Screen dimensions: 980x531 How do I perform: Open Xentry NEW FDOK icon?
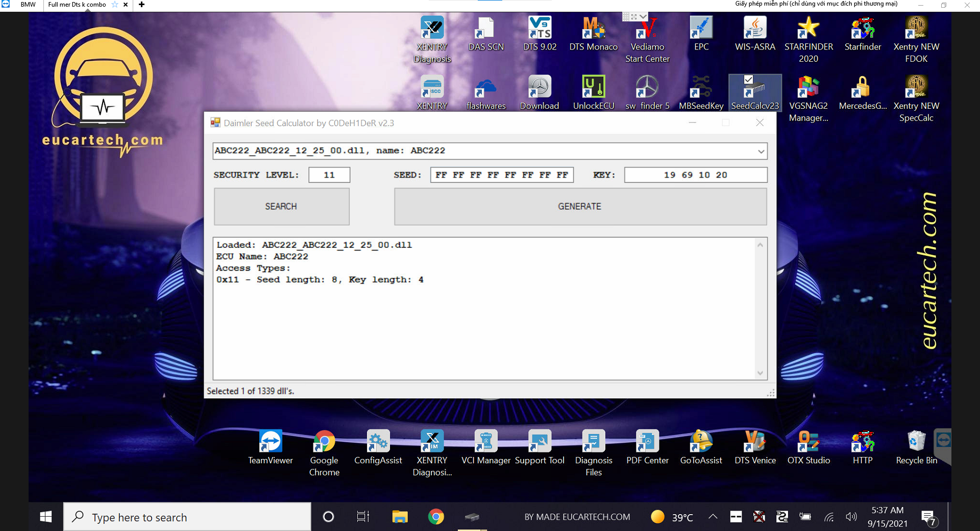tap(916, 39)
